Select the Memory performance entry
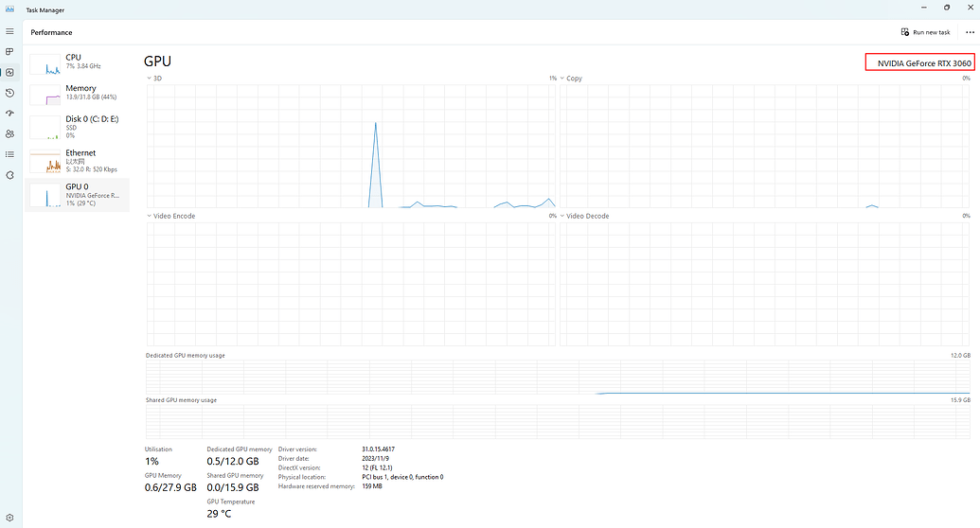This screenshot has width=980, height=528. 77,93
